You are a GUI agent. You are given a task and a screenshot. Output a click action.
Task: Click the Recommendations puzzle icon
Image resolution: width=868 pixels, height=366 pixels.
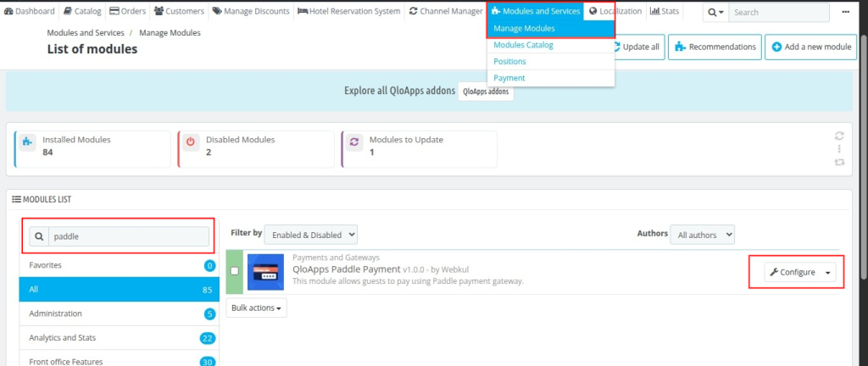[x=681, y=47]
